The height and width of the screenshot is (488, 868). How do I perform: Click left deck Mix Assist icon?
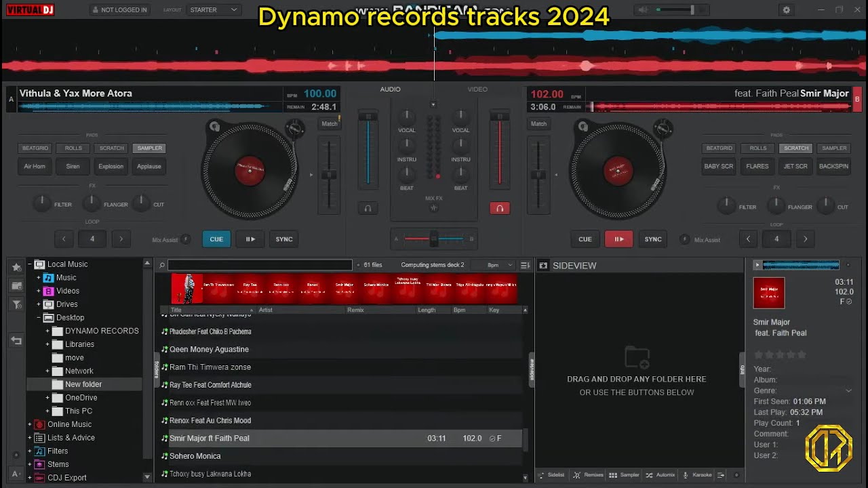tap(186, 239)
